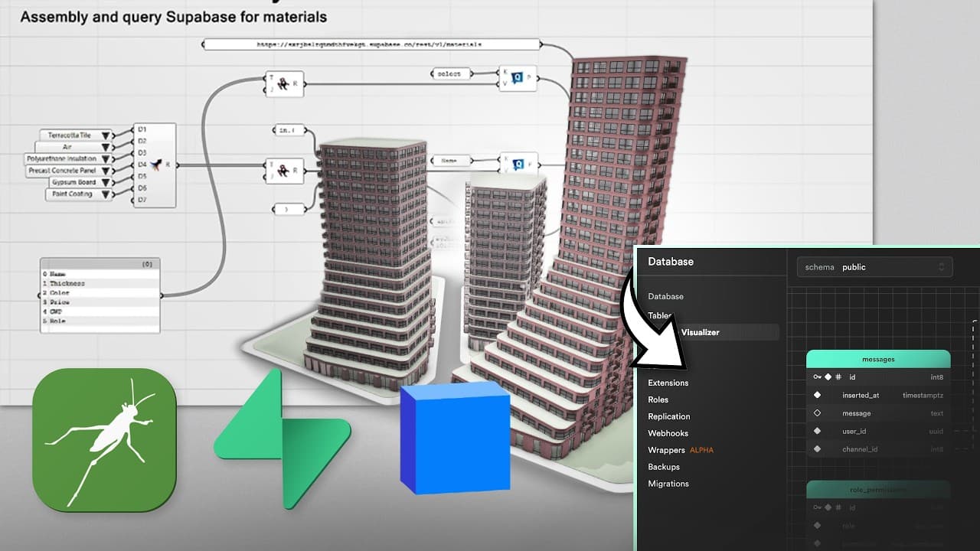
Task: Select the Visualizer sidebar item
Action: click(701, 332)
